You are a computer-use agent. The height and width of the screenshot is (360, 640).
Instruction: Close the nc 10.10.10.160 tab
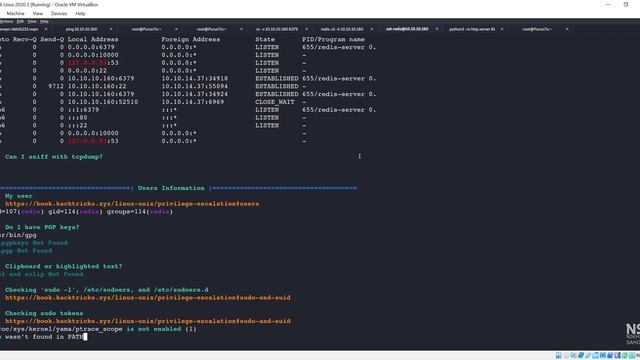click(x=307, y=29)
